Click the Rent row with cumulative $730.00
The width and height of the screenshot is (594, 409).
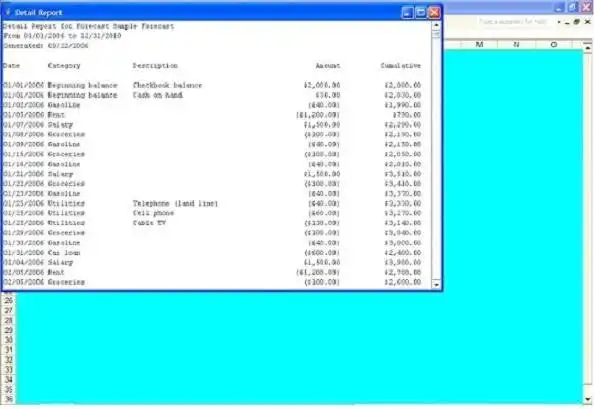click(212, 115)
